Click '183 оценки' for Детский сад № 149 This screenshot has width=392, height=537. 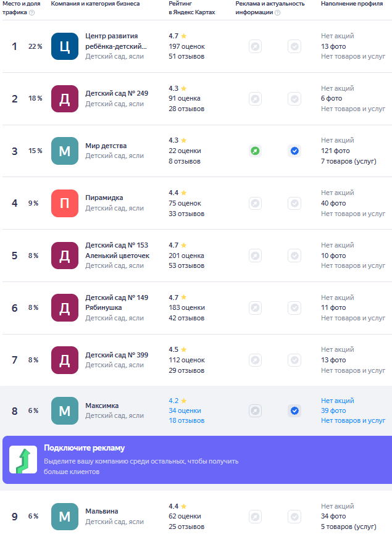[186, 308]
